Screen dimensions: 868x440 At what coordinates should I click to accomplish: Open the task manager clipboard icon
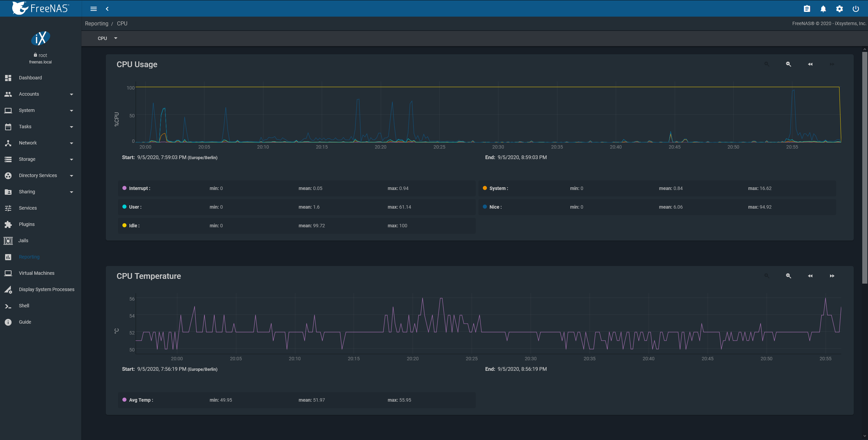[807, 9]
